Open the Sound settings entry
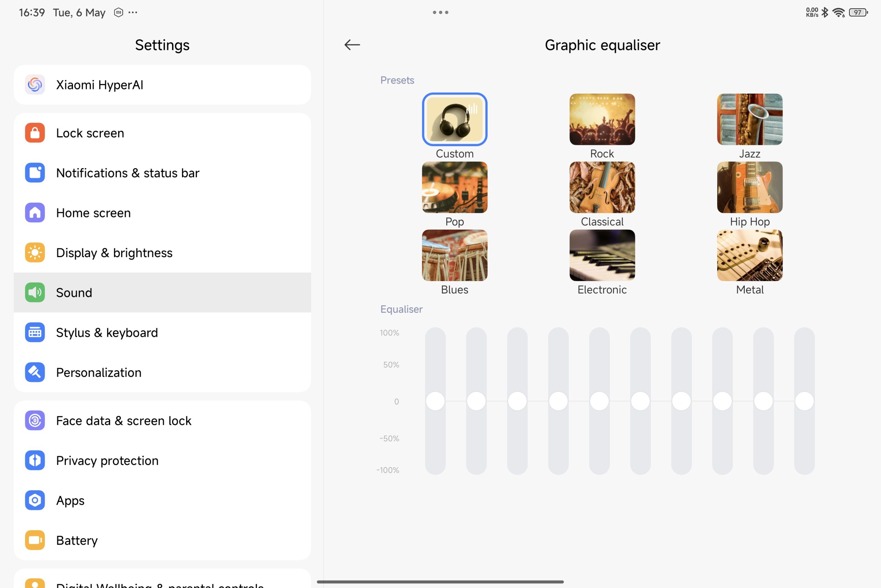881x588 pixels. (74, 292)
